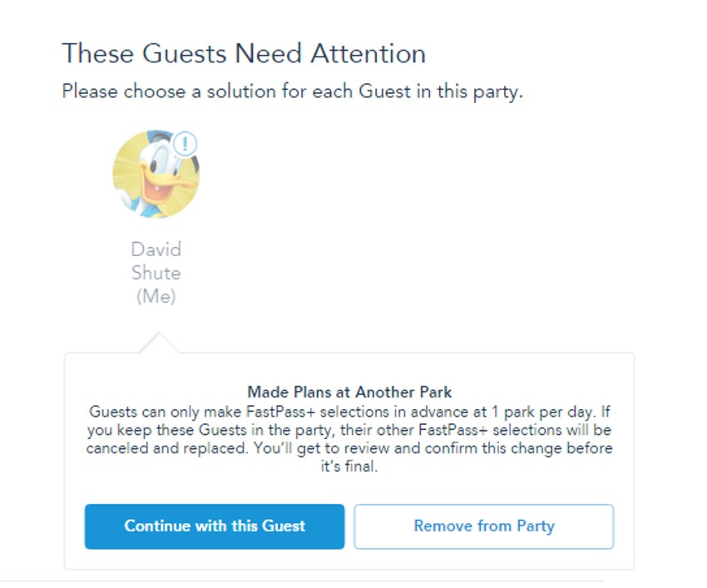Click the word 'Guest' in the subtitle
The height and width of the screenshot is (588, 707).
pos(384,91)
